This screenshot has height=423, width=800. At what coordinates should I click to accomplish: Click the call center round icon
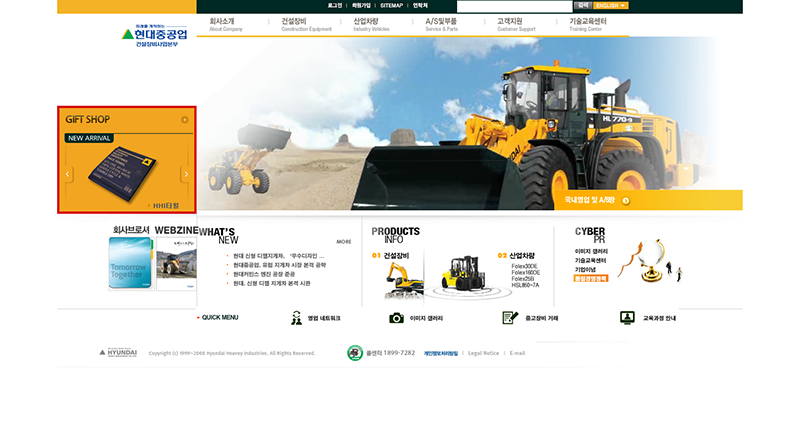coord(355,353)
